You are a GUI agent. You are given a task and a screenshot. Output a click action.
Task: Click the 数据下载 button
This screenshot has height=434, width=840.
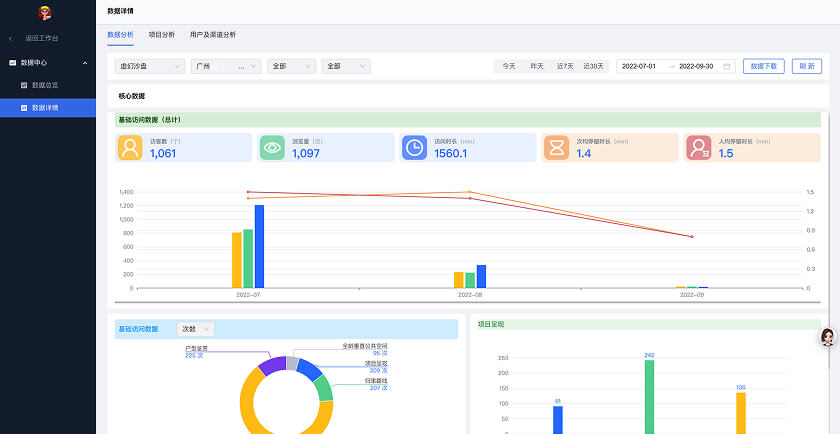[764, 66]
